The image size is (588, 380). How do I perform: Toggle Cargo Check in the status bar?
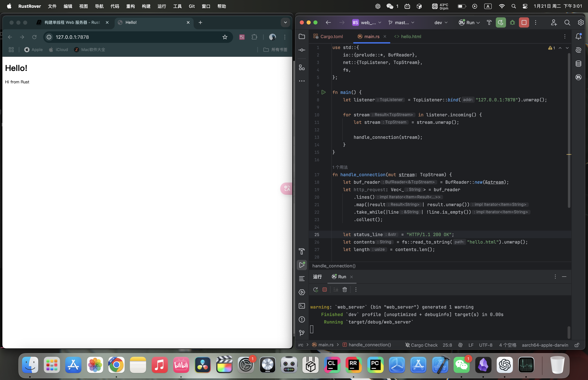[421, 345]
